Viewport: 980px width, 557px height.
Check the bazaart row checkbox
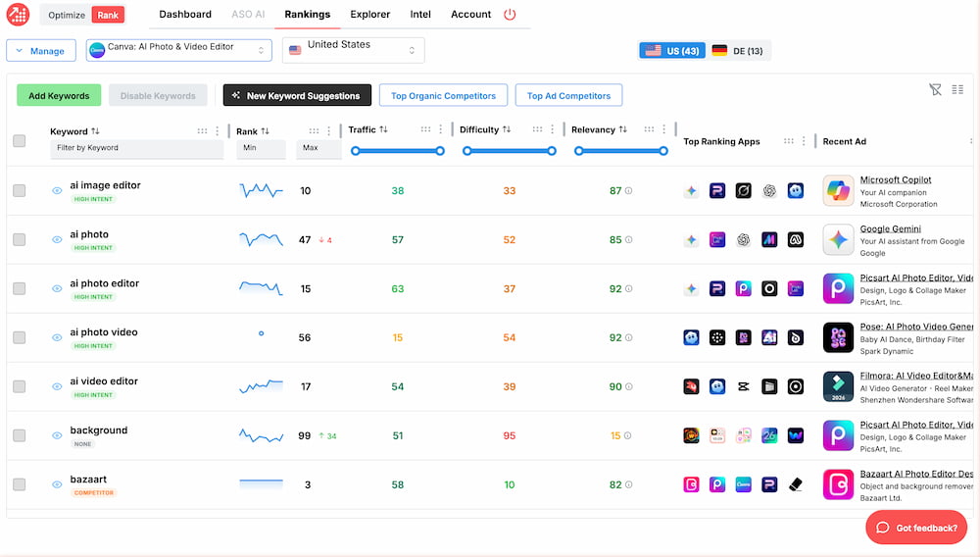[20, 484]
